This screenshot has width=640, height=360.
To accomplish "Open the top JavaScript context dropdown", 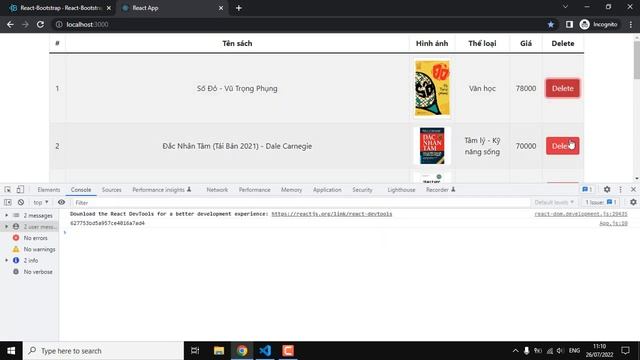I will (x=41, y=202).
